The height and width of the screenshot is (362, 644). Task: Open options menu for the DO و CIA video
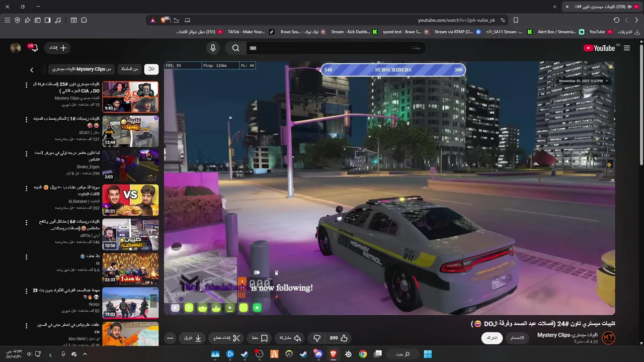coord(27,85)
